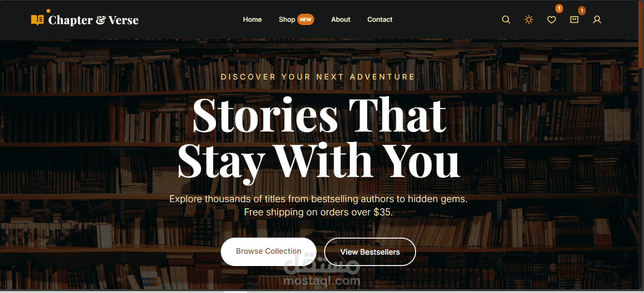
Task: Click the free shipping over $35 text
Action: tap(318, 212)
